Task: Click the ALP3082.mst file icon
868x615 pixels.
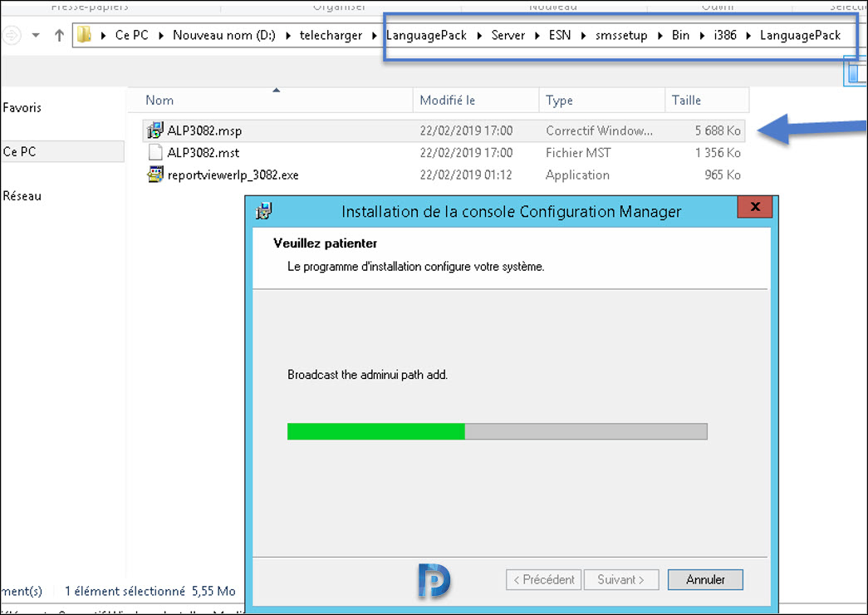Action: (155, 152)
